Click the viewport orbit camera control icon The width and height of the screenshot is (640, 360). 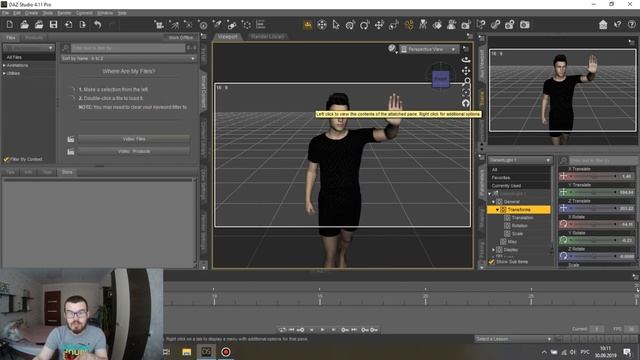(466, 60)
